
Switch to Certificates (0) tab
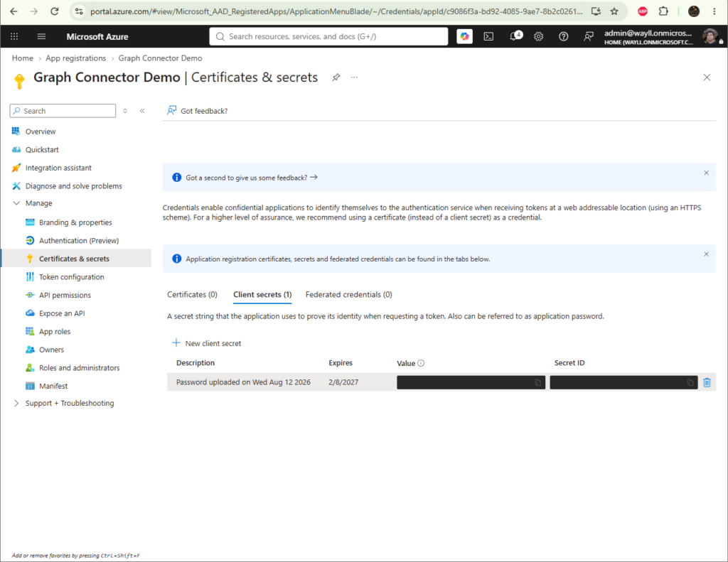[x=192, y=295]
